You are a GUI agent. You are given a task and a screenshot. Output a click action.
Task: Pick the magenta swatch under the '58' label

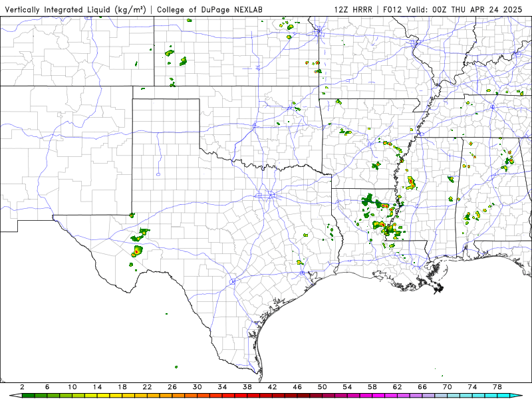click(378, 396)
